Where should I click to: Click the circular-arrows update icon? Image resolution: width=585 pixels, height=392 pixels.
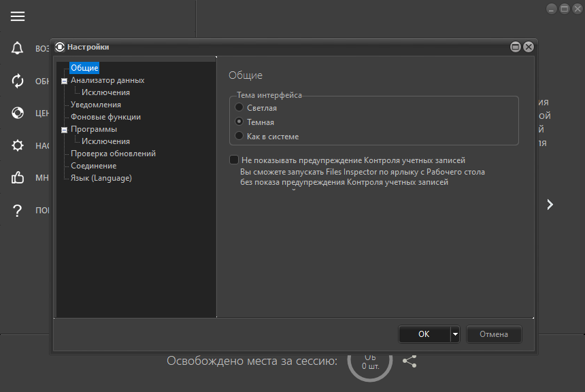pos(18,81)
